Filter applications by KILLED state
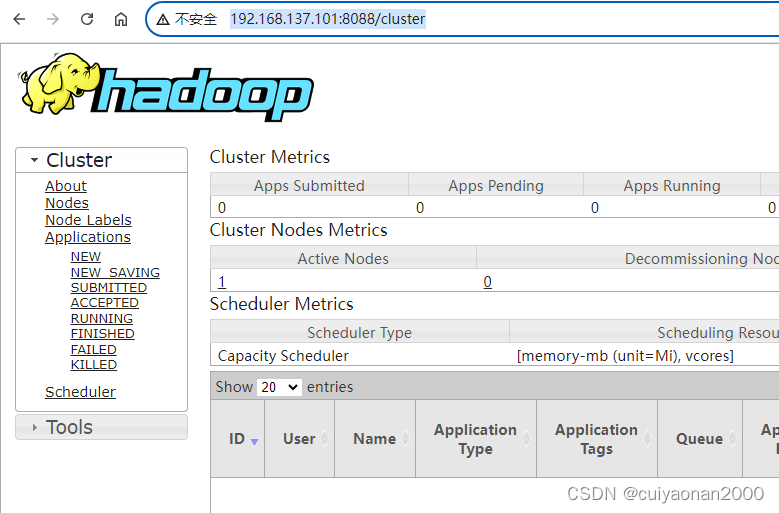This screenshot has width=779, height=513. pyautogui.click(x=93, y=365)
